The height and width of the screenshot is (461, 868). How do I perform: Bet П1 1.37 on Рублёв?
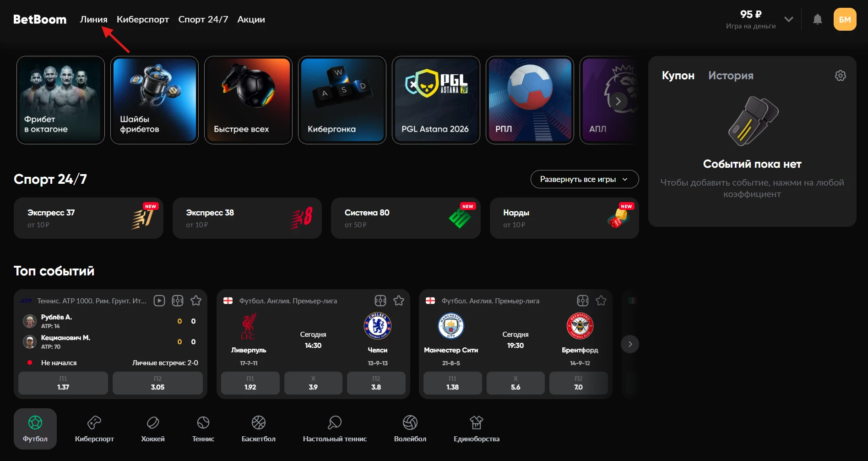pyautogui.click(x=63, y=383)
